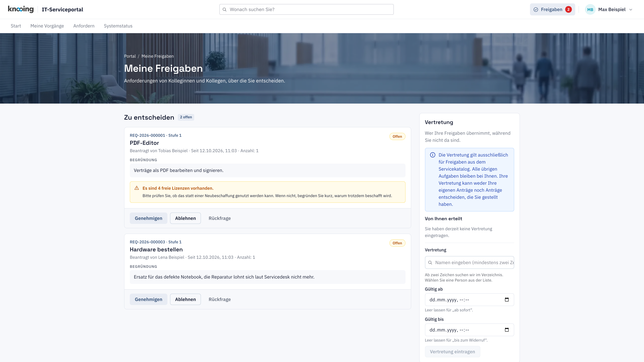
Task: Open the Freigaben button in header
Action: point(552,10)
